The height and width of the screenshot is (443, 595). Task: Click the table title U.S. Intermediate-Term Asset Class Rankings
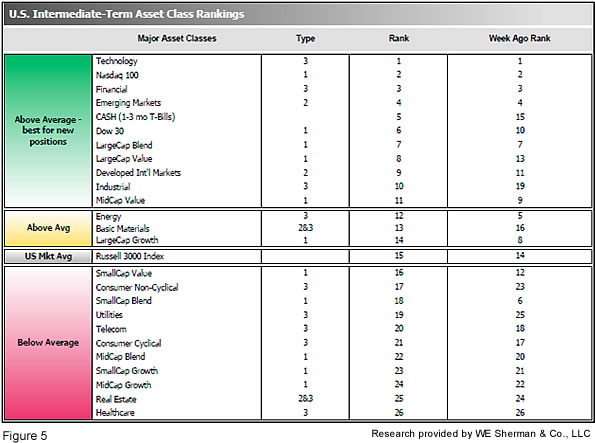tap(126, 14)
